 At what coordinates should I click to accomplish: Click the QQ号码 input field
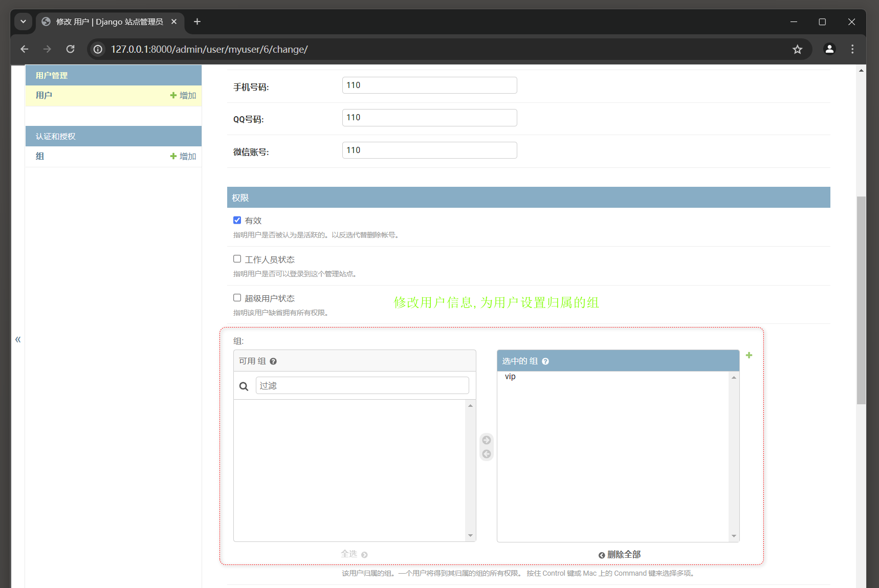click(429, 117)
